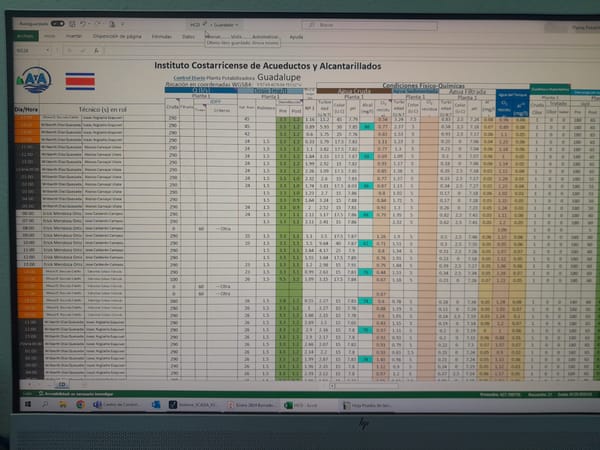
Task: Switch to the Vista ribbon tab
Action: pos(236,37)
